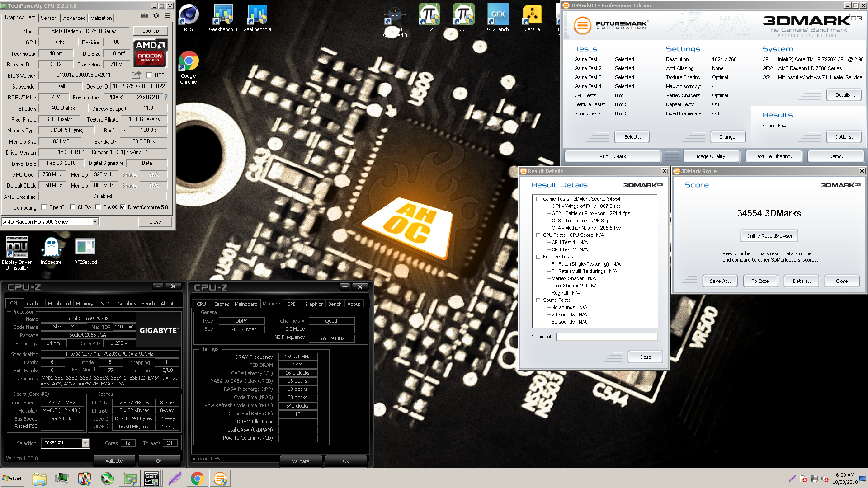
Task: Click the Online ResultBrowser button
Action: point(769,236)
